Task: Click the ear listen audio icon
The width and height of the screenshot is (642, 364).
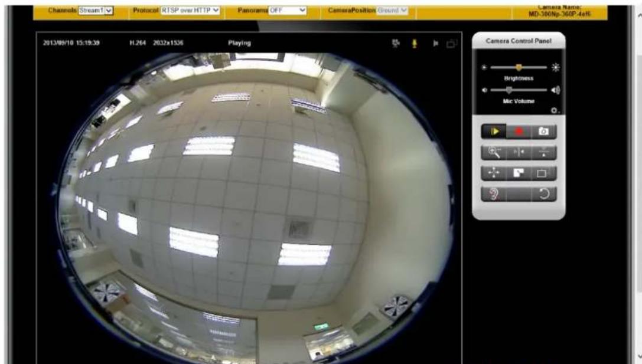Action: [x=494, y=194]
